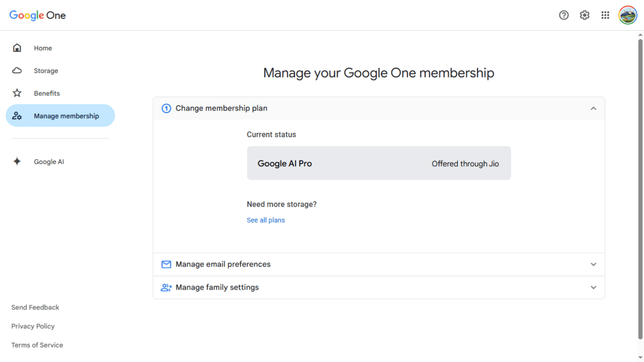Open the Google apps grid
The width and height of the screenshot is (644, 362).
coord(605,15)
